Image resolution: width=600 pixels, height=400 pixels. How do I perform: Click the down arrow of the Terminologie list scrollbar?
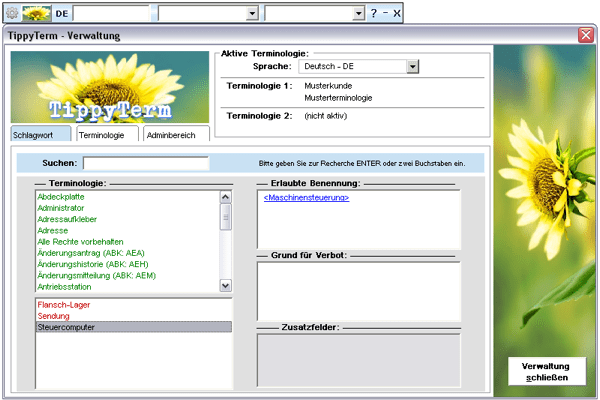(x=226, y=286)
